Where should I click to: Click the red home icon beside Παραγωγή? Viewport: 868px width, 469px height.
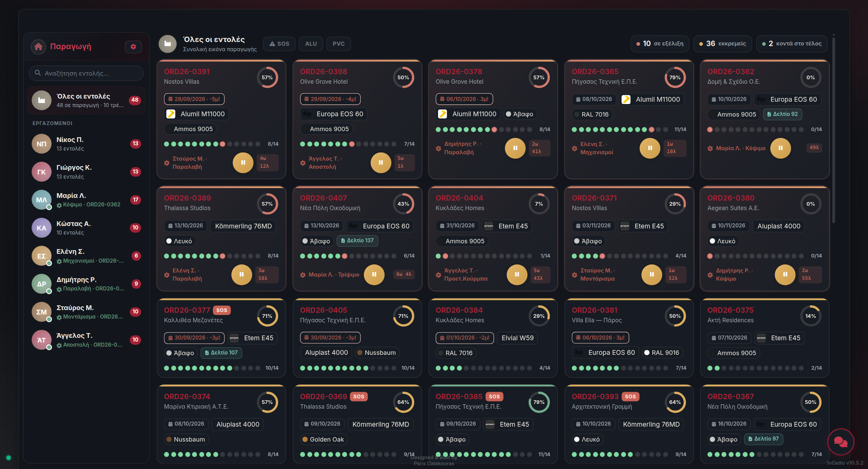coord(38,46)
